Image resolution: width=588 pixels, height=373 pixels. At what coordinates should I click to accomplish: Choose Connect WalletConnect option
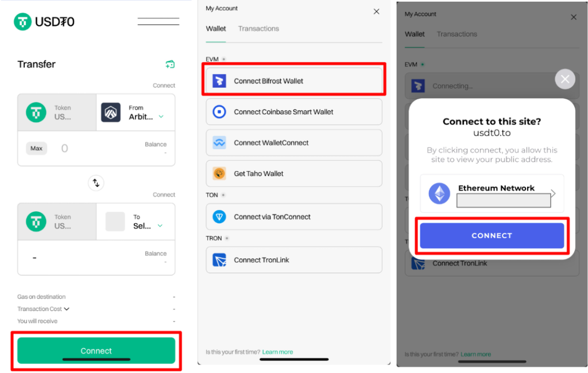click(294, 143)
